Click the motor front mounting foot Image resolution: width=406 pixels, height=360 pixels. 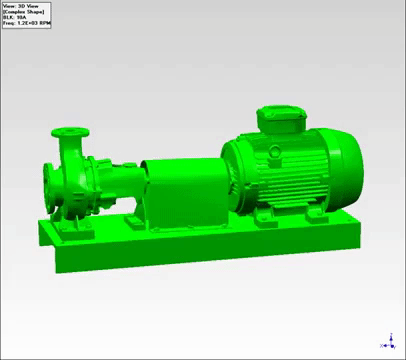pyautogui.click(x=266, y=218)
